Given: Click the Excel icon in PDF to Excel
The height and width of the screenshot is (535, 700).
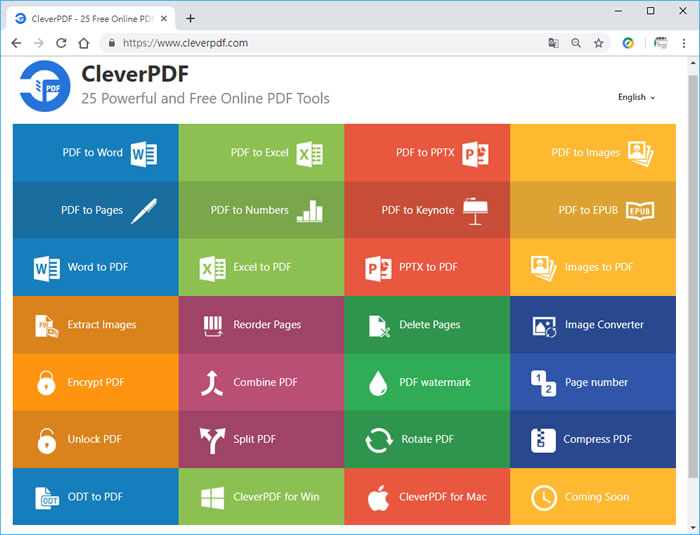Looking at the screenshot, I should pos(309,153).
